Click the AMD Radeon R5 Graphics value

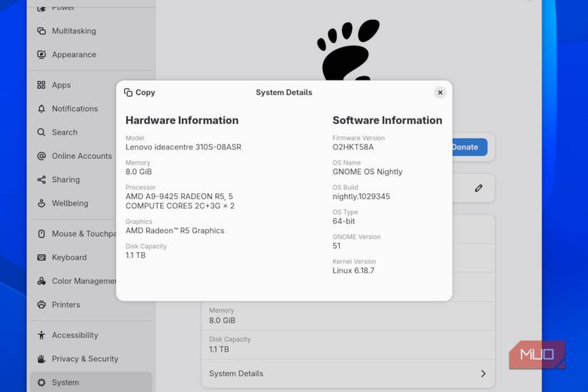pyautogui.click(x=175, y=231)
